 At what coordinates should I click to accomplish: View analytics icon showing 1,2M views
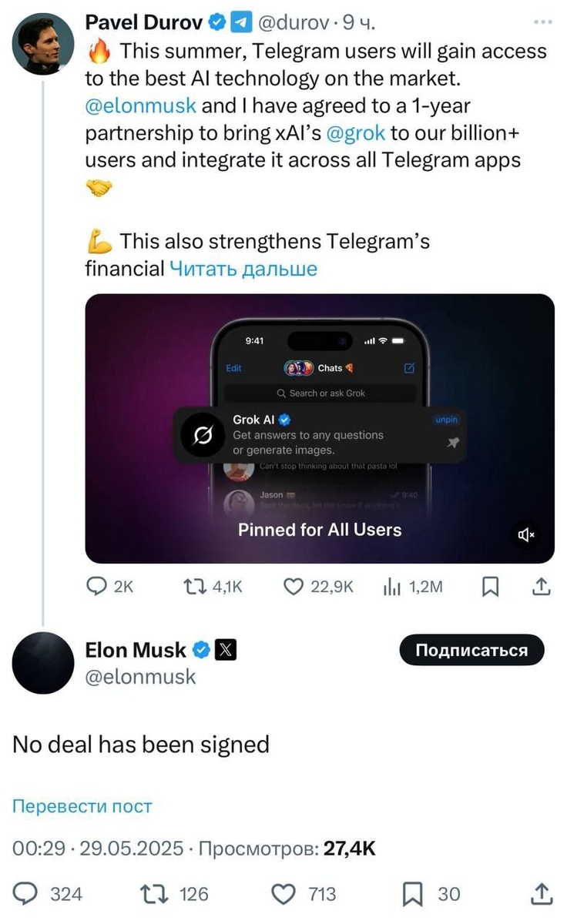[x=393, y=587]
